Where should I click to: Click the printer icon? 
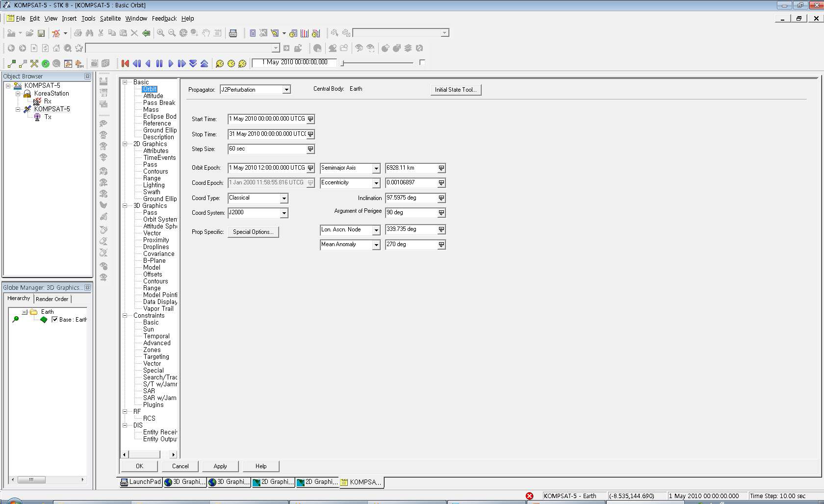point(78,33)
